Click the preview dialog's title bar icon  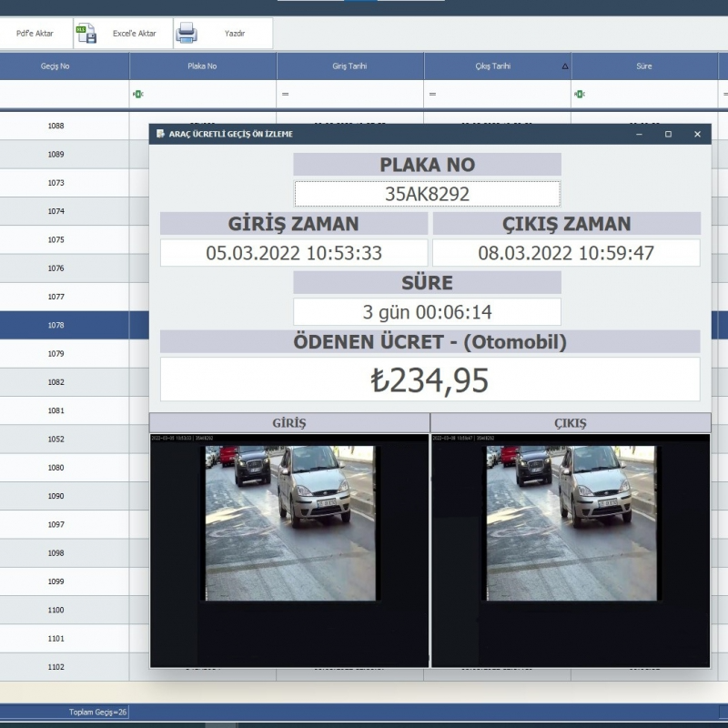tap(160, 134)
